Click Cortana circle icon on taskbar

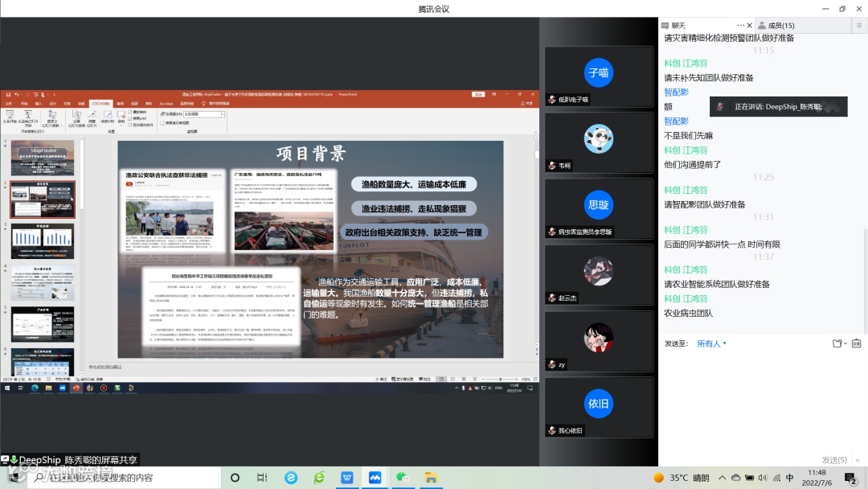point(235,478)
